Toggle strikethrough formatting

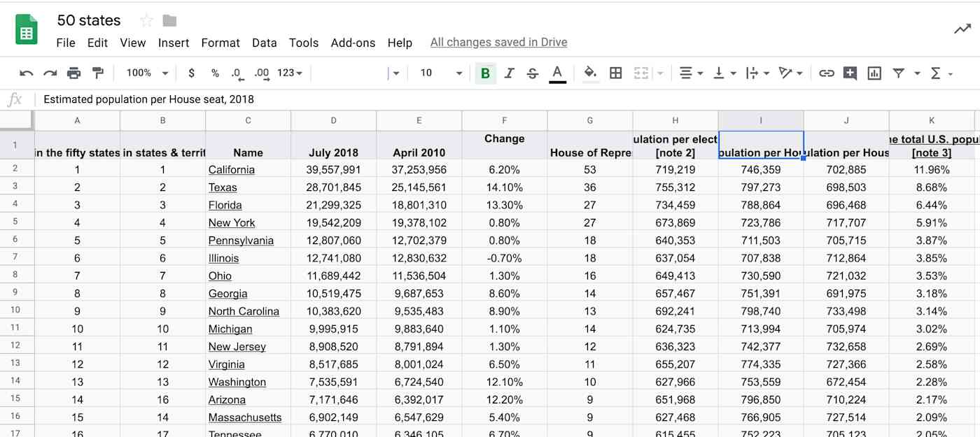click(x=532, y=73)
